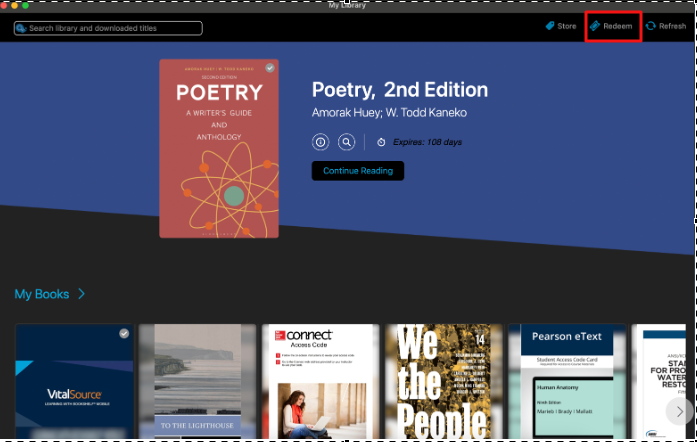This screenshot has width=697, height=442.
Task: Open To the Lighthouse book
Action: (197, 382)
